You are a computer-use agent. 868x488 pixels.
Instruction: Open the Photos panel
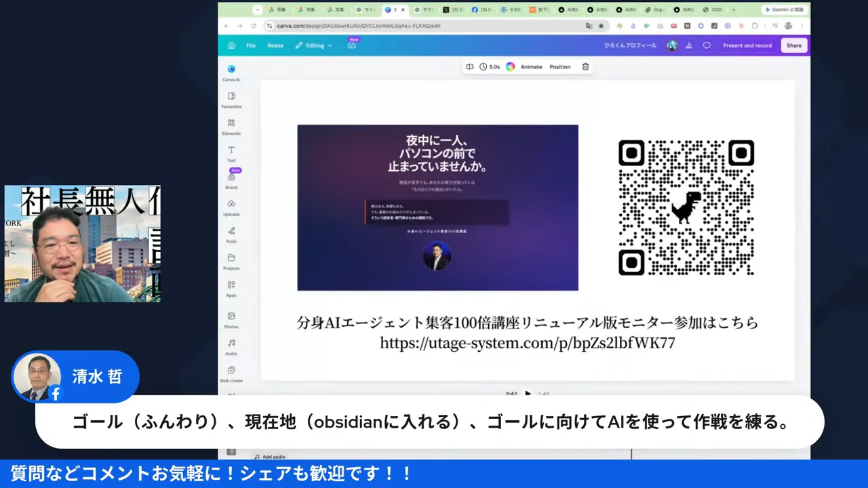(x=231, y=320)
